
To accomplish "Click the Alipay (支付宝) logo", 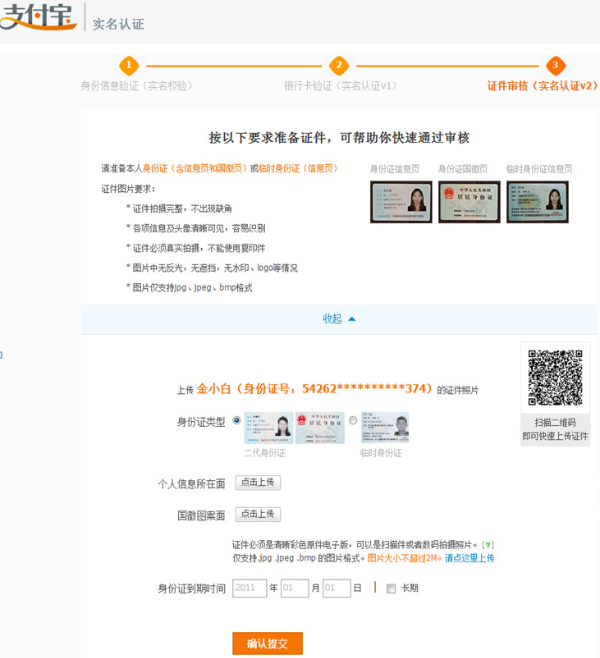I will click(x=38, y=21).
